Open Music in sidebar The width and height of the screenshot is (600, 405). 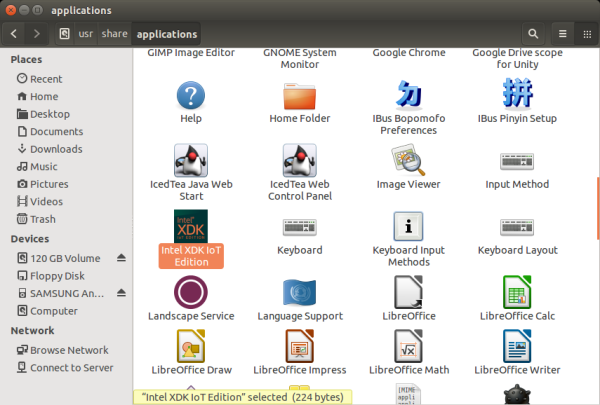click(38, 167)
